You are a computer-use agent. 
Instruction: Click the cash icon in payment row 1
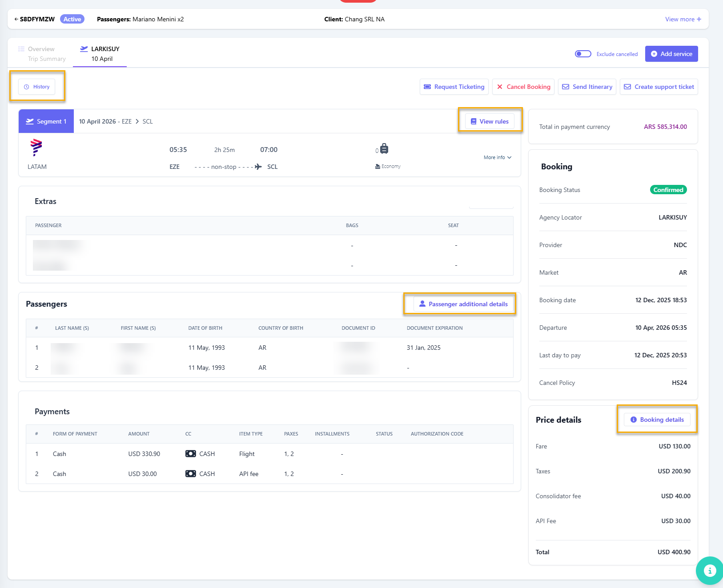(x=190, y=454)
